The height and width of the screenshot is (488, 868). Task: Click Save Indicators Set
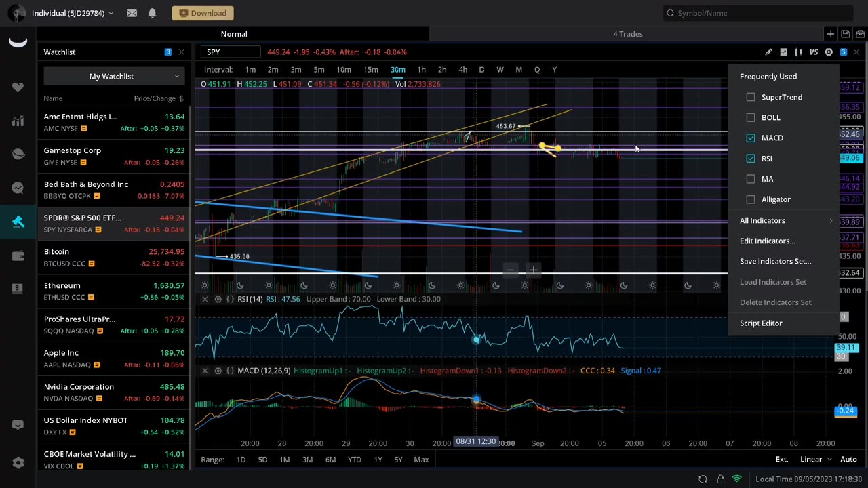coord(775,261)
